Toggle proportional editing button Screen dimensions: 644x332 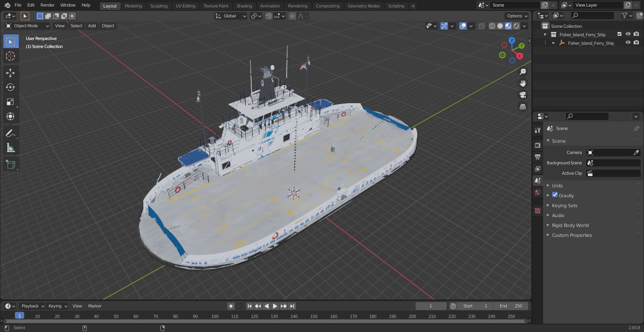click(x=292, y=16)
